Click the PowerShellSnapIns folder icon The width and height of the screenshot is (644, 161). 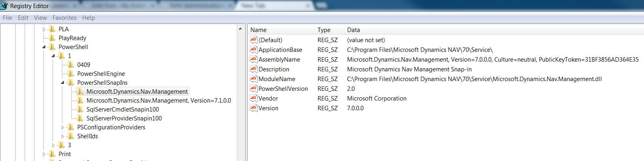71,83
